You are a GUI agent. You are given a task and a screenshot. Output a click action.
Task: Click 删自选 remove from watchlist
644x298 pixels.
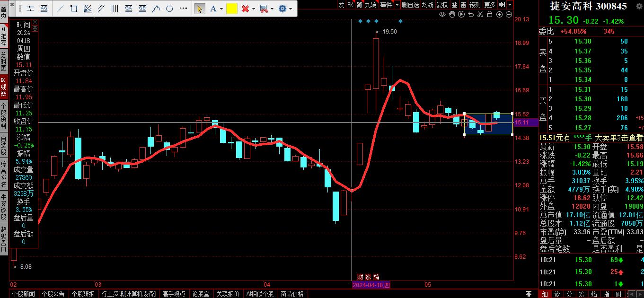(x=410, y=4)
